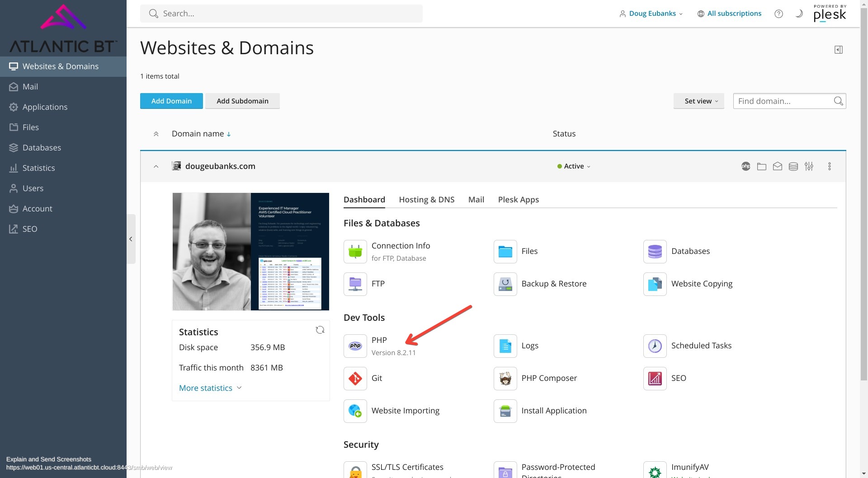Open Applications in the sidebar
The height and width of the screenshot is (478, 868).
click(63, 107)
